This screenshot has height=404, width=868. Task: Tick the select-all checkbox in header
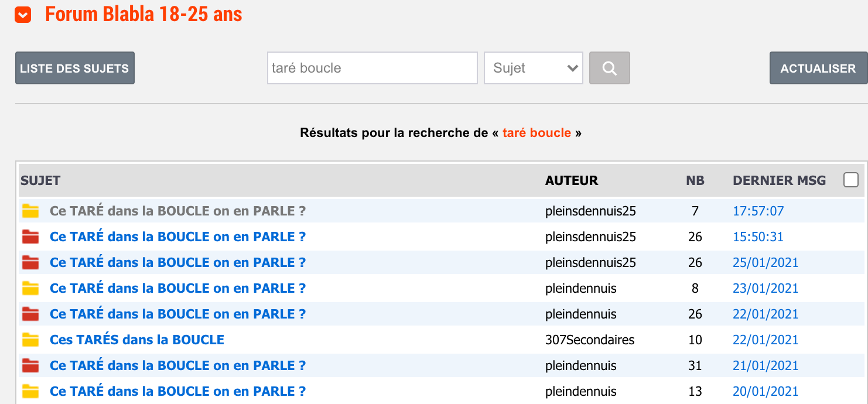tap(851, 180)
